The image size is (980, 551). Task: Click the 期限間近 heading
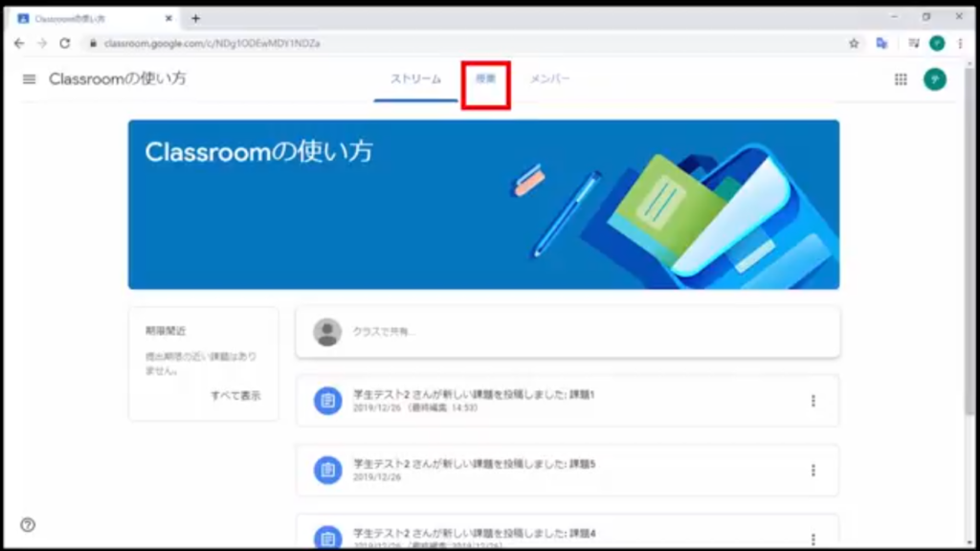tap(166, 330)
